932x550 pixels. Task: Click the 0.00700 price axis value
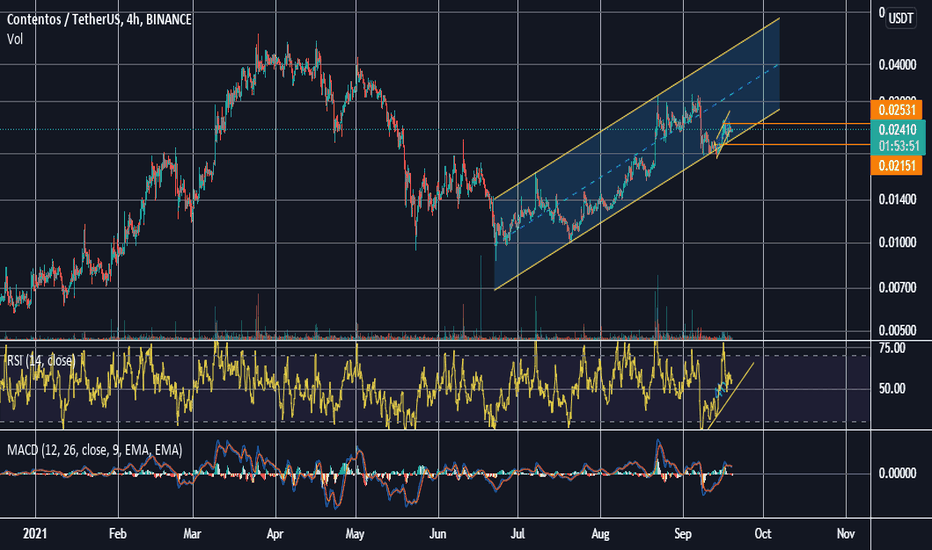(x=897, y=288)
